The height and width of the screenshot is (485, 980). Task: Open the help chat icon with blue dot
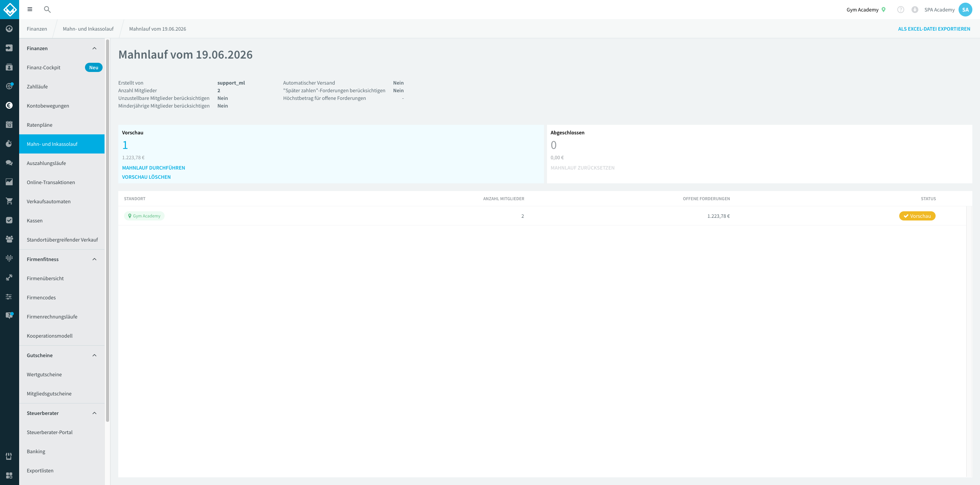pyautogui.click(x=9, y=315)
